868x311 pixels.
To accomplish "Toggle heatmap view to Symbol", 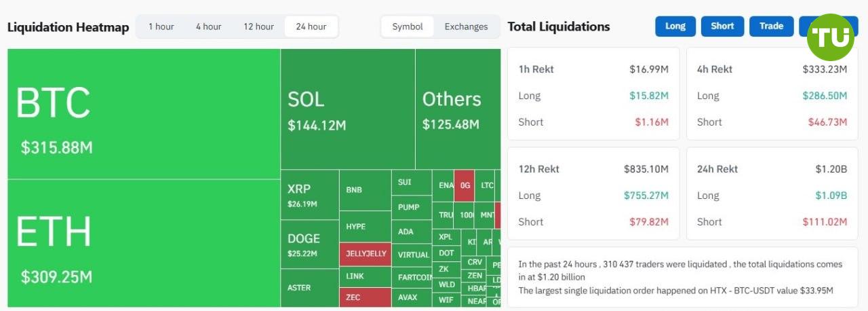I will 408,26.
